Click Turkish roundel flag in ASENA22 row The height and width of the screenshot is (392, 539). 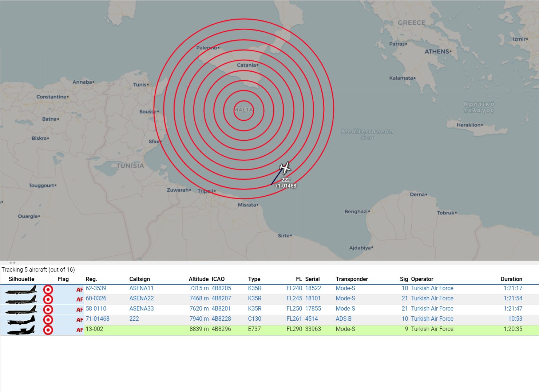48,300
